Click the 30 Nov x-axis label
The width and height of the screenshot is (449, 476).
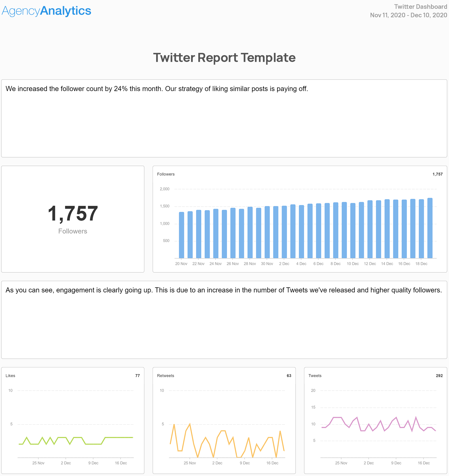[267, 264]
